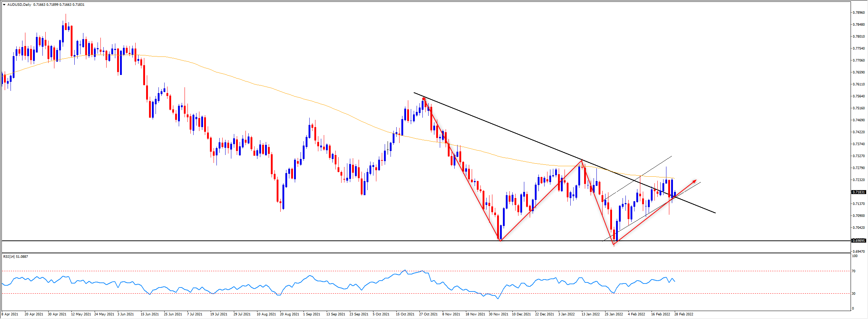Click the 1 Sep 2021 date label
The height and width of the screenshot is (319, 868).
(311, 314)
